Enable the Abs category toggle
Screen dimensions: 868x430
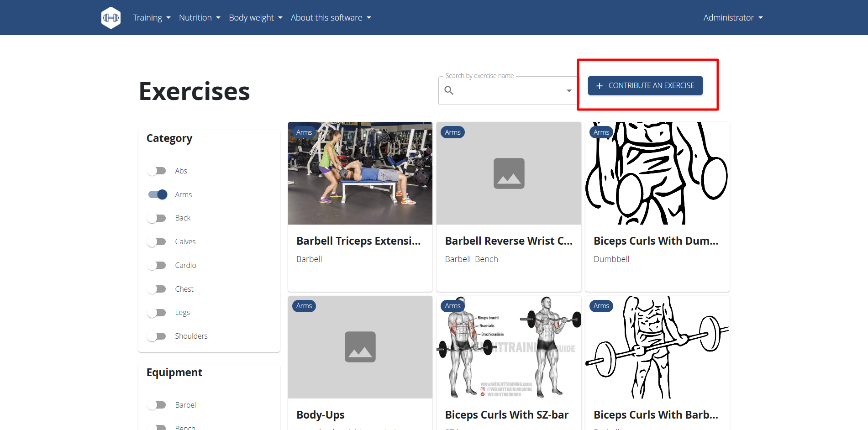157,171
